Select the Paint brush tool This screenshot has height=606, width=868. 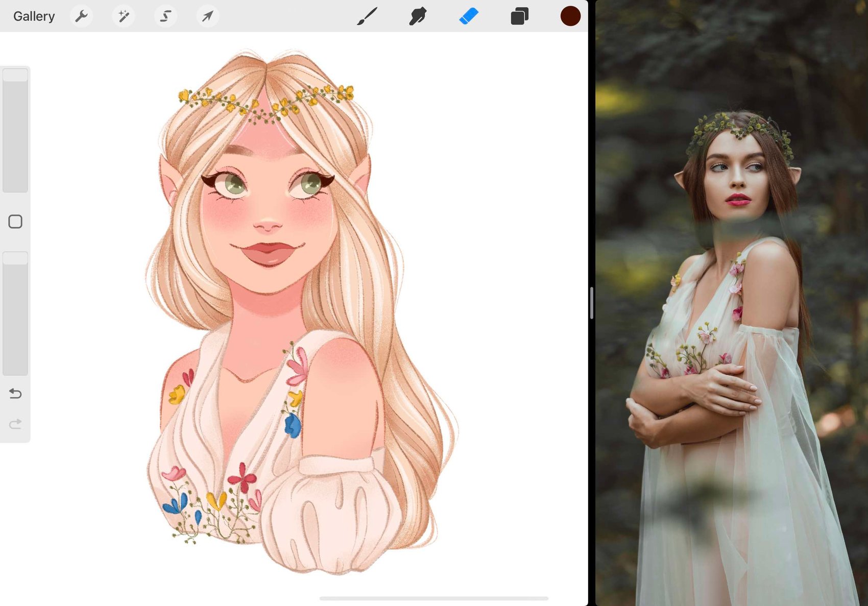[x=367, y=16]
